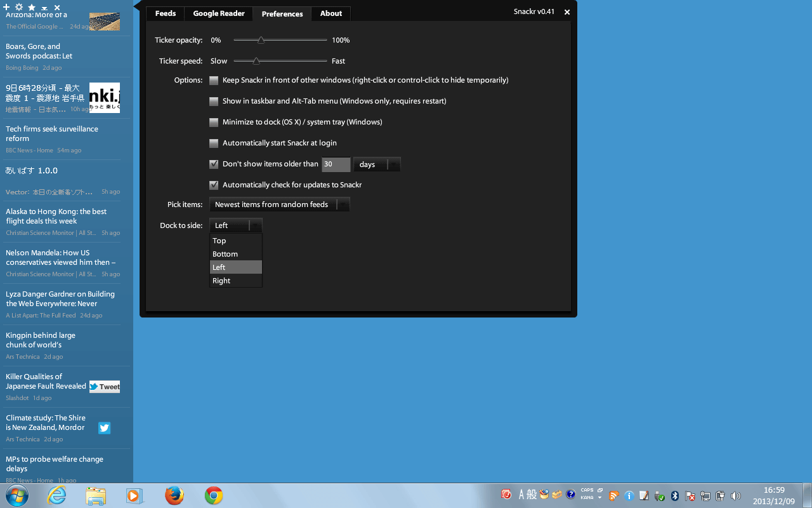
Task: Switch to the Feeds tab
Action: point(166,13)
